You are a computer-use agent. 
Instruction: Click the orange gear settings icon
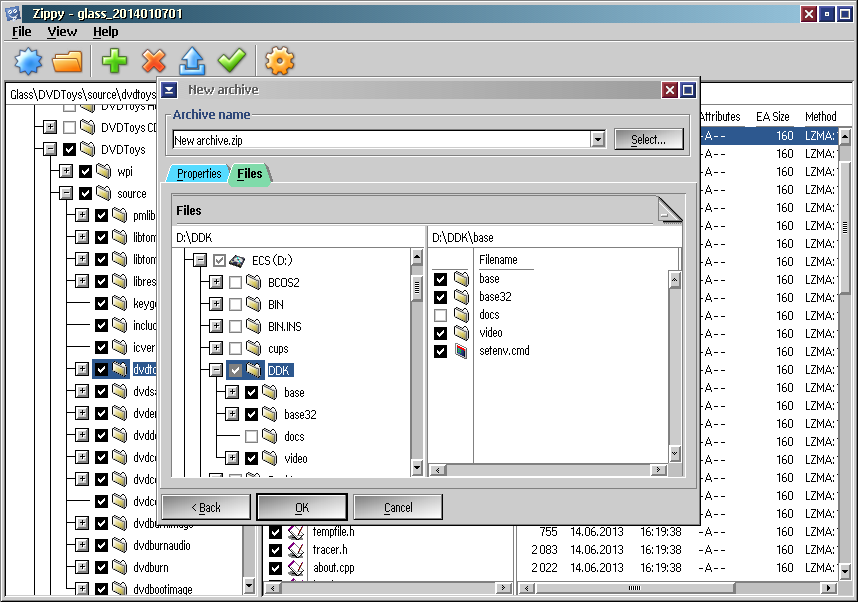tap(279, 61)
